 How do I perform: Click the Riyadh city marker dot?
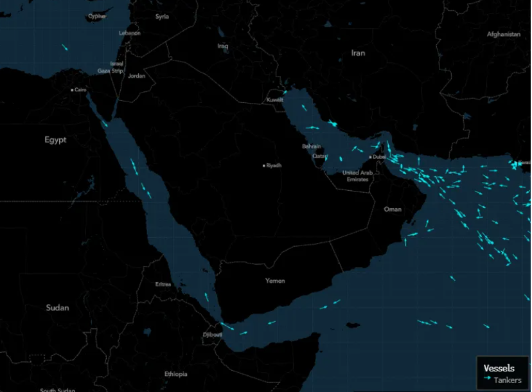click(263, 166)
